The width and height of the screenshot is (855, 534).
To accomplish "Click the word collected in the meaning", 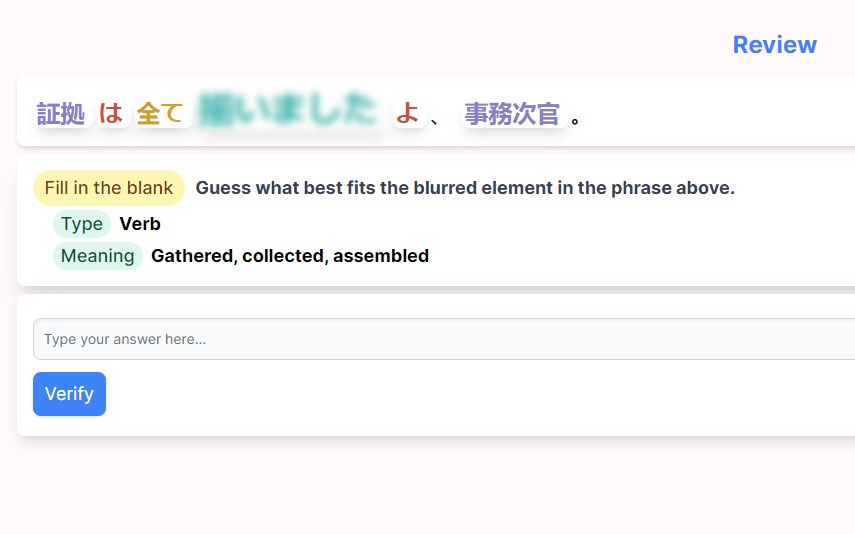I will (x=285, y=256).
